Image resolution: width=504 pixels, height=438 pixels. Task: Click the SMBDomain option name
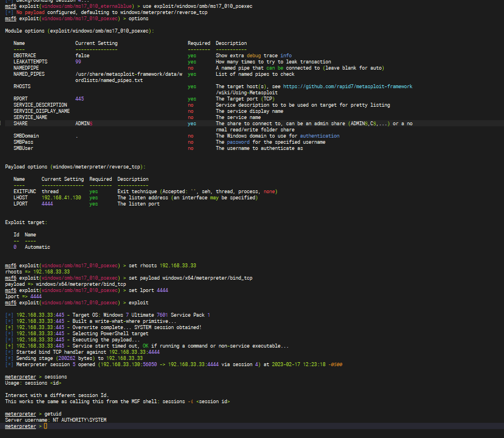coord(26,136)
